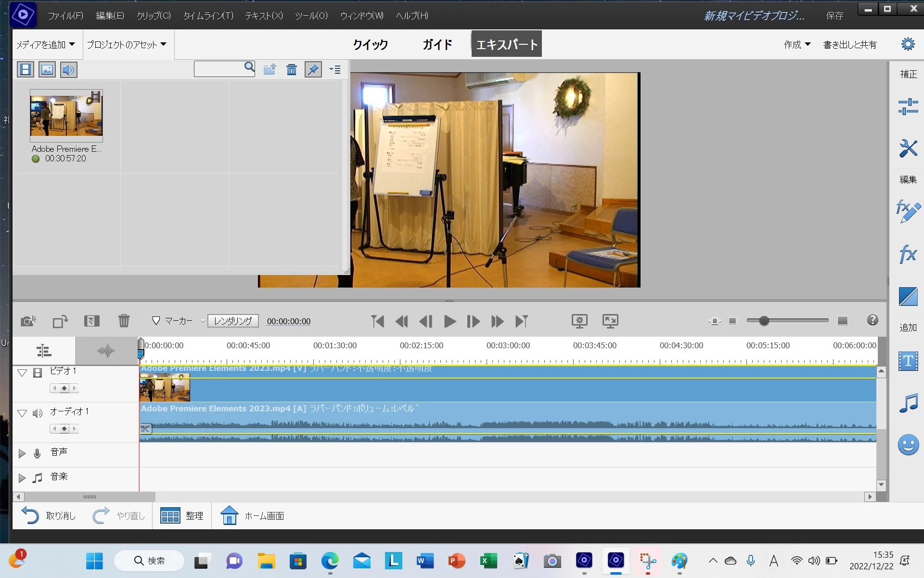Image resolution: width=924 pixels, height=578 pixels.
Task: Click the レンダリング button
Action: pos(233,321)
